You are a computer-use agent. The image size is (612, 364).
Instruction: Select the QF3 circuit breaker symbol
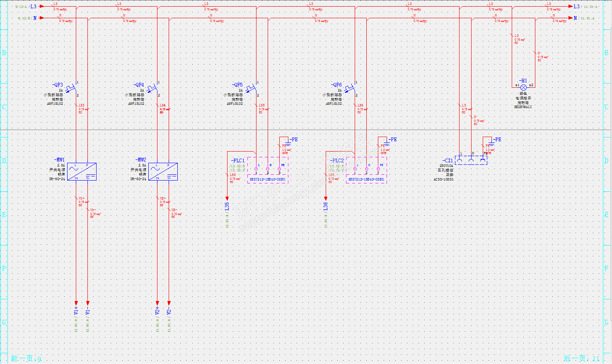tap(73, 89)
